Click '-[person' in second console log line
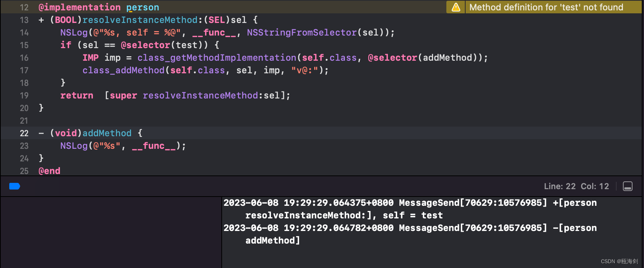Screen dimensions: 644x268 click(575, 228)
